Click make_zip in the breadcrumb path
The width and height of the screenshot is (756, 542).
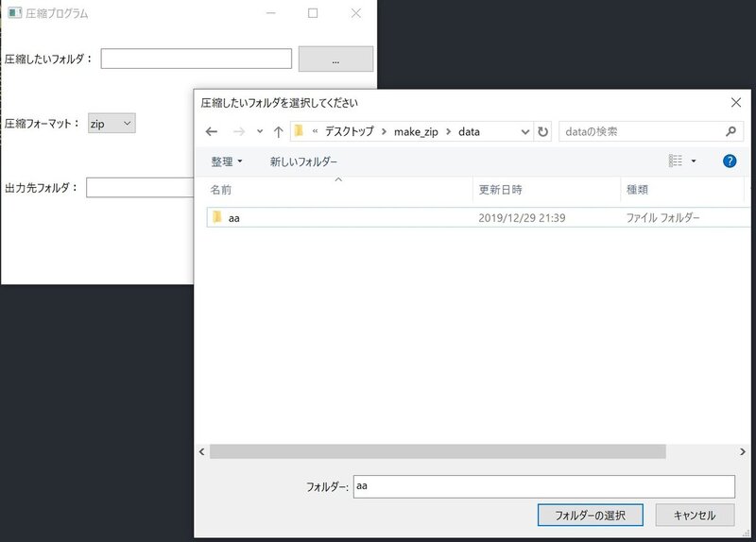coord(416,131)
